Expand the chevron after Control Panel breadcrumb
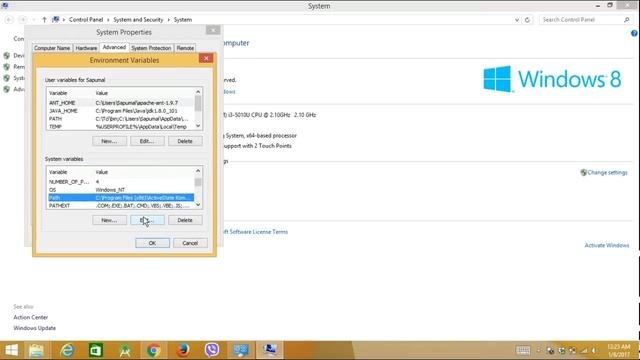The image size is (640, 360). [x=108, y=20]
